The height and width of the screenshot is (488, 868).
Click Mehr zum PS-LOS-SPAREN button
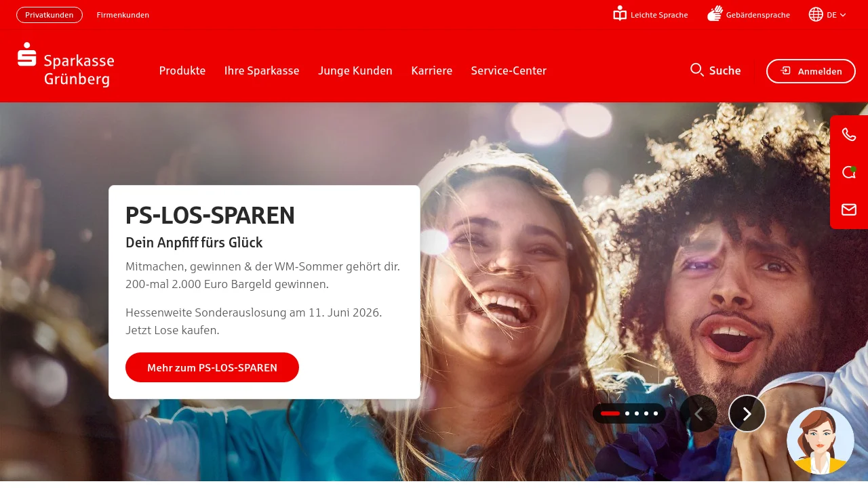pyautogui.click(x=212, y=367)
